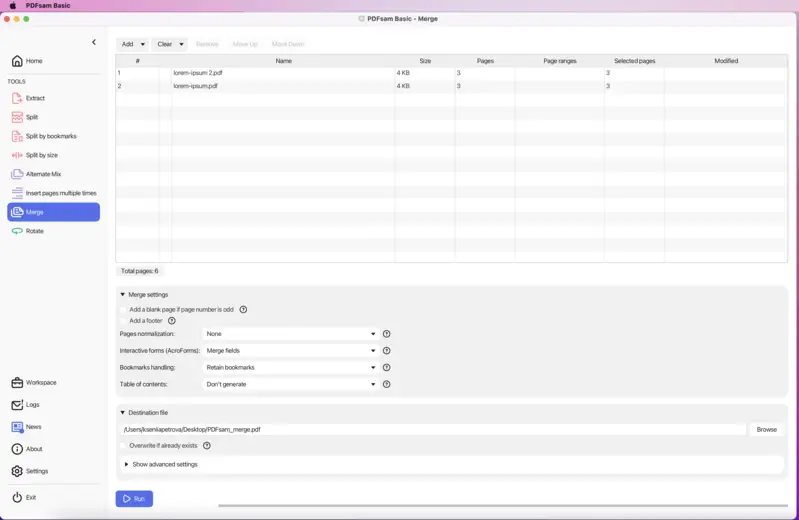Edit page ranges cell for lorem-ipsum 2.pdf
799x520 pixels.
point(560,73)
